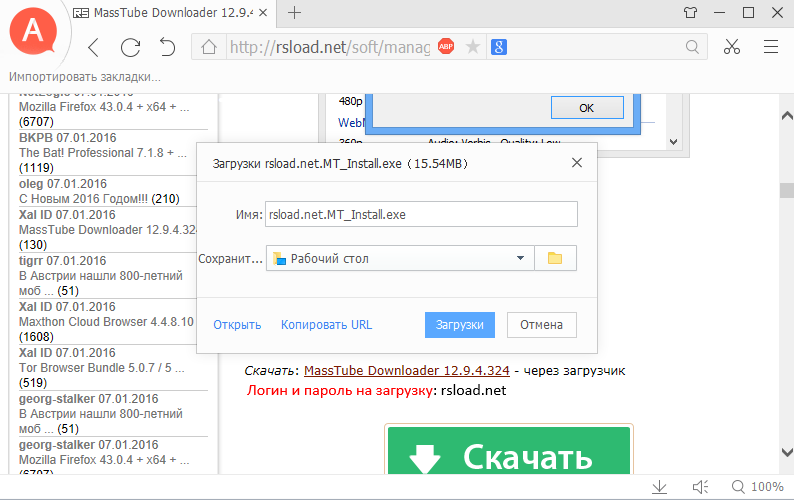Open sidebar Maxthon Cloud Browser 4.4.8.10 entry
The image size is (794, 500).
pos(106,322)
